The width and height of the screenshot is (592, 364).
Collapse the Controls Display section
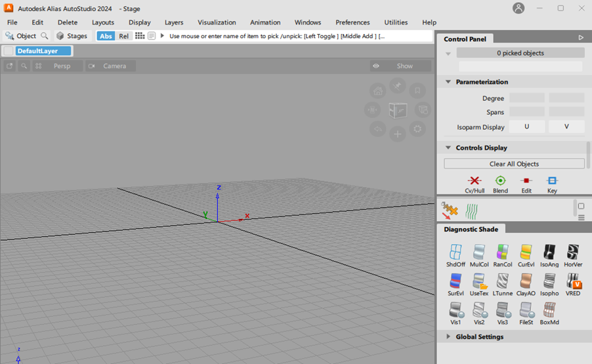[x=448, y=148]
